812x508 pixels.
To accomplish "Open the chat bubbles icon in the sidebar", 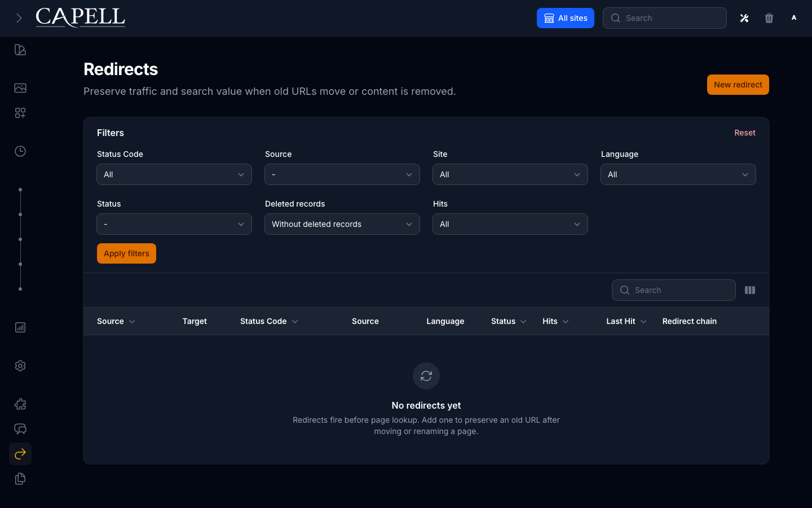I will coord(20,429).
